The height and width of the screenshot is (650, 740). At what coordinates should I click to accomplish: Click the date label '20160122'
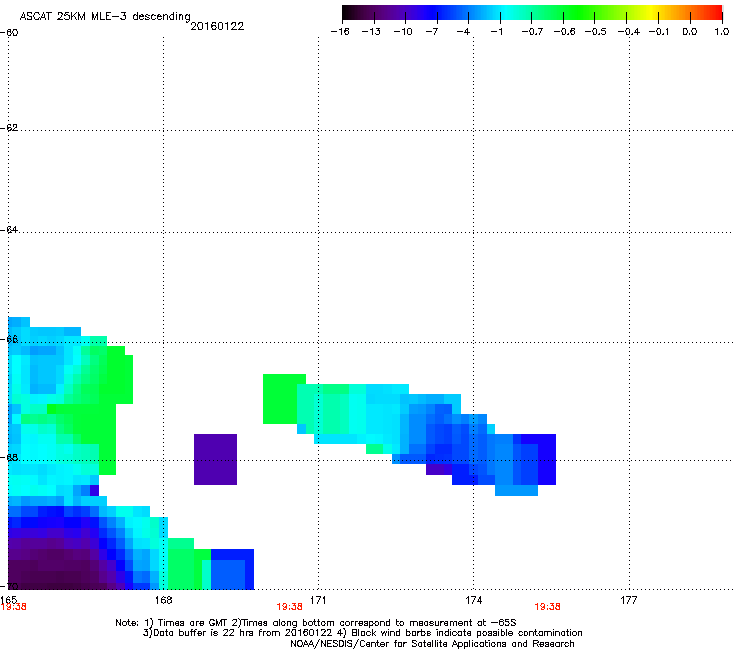(217, 26)
